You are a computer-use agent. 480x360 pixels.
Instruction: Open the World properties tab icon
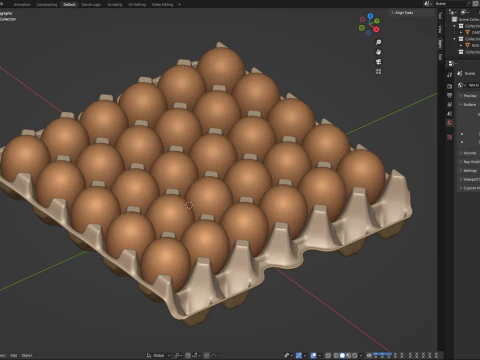pos(450,123)
